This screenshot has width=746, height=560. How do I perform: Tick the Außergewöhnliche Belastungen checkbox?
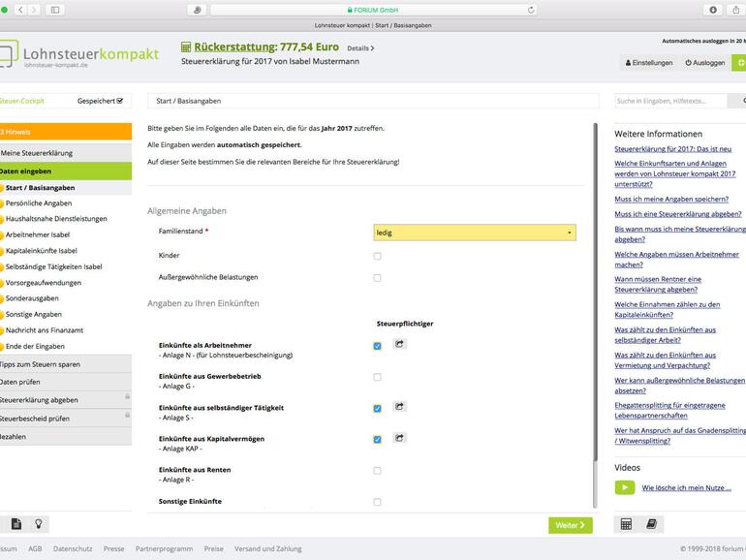pyautogui.click(x=377, y=278)
